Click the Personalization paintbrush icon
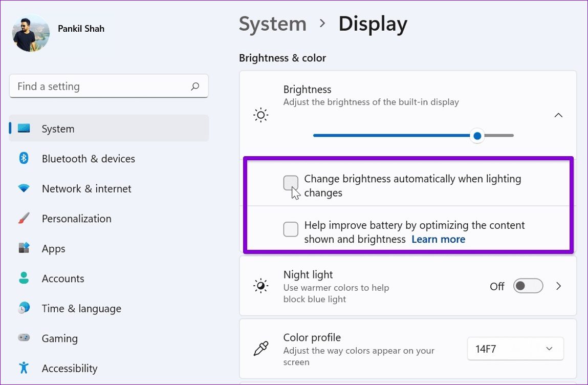 [x=24, y=219]
